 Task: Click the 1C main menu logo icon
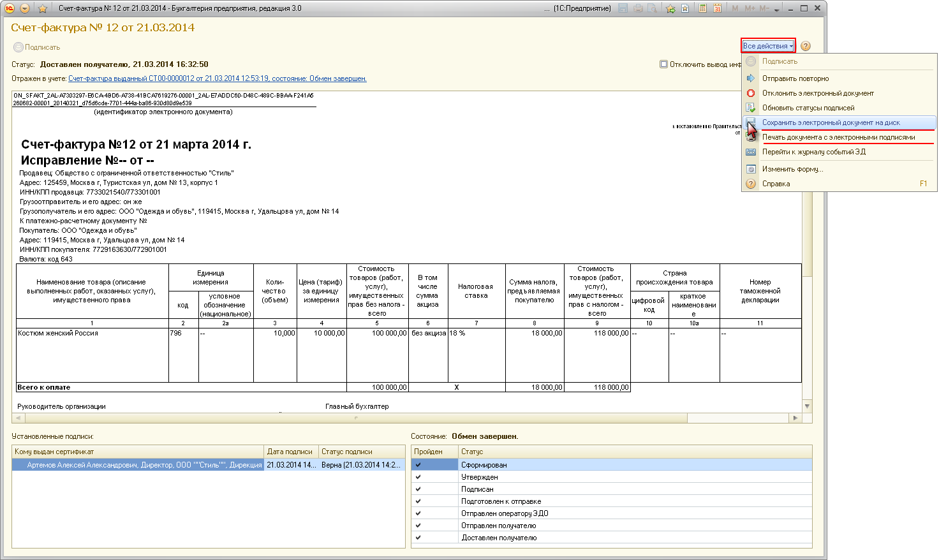click(x=10, y=8)
